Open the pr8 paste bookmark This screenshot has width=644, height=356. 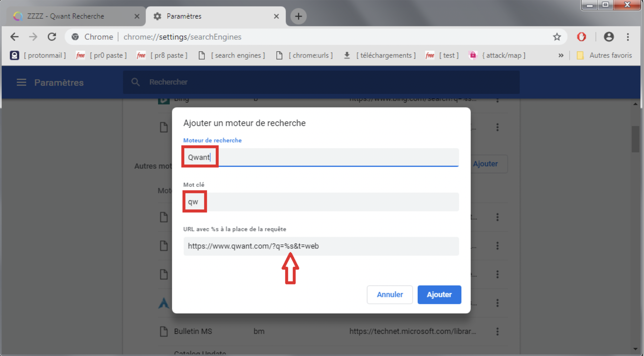click(162, 55)
